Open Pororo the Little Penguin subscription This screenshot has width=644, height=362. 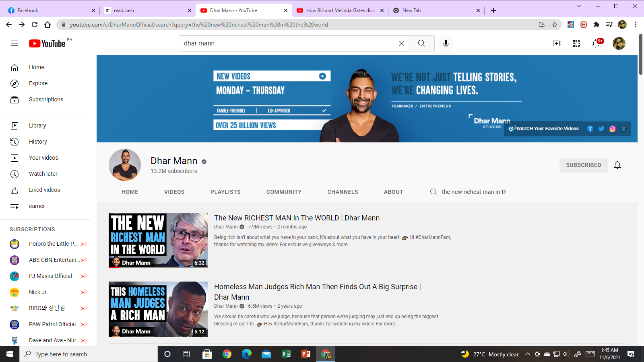point(48,244)
